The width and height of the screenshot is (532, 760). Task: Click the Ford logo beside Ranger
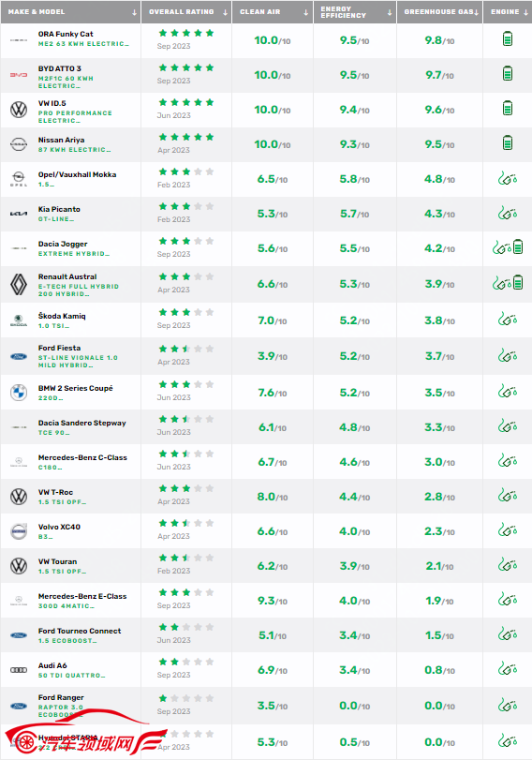(19, 706)
